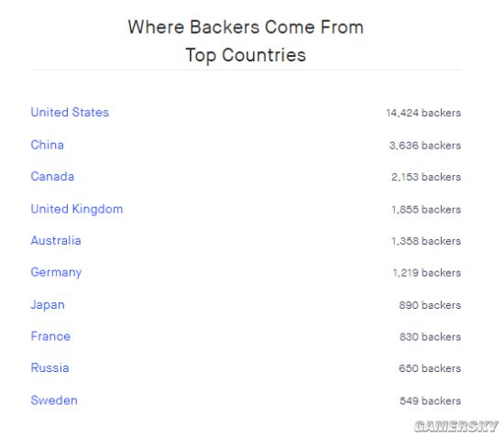Click the Australia country link
The width and height of the screenshot is (504, 437).
click(56, 241)
